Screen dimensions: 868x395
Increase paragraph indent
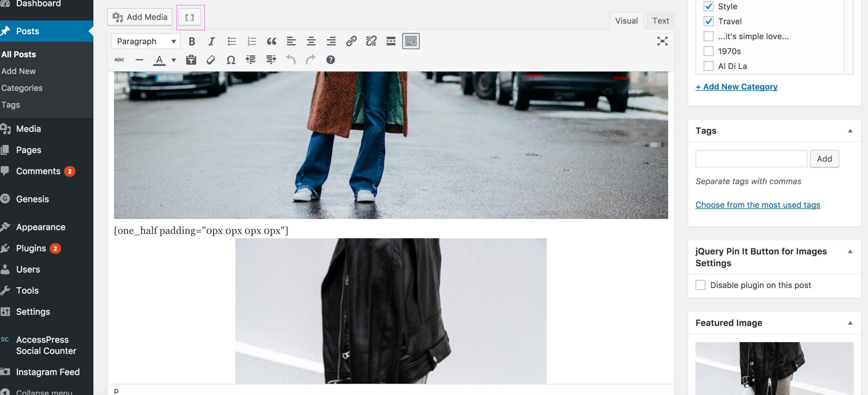click(x=271, y=60)
